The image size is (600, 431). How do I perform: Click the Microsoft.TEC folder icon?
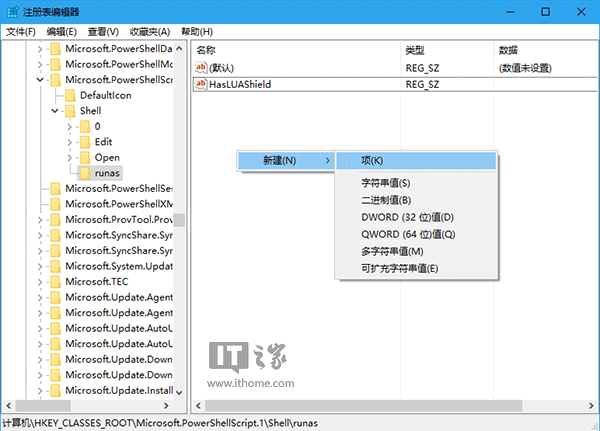point(55,282)
